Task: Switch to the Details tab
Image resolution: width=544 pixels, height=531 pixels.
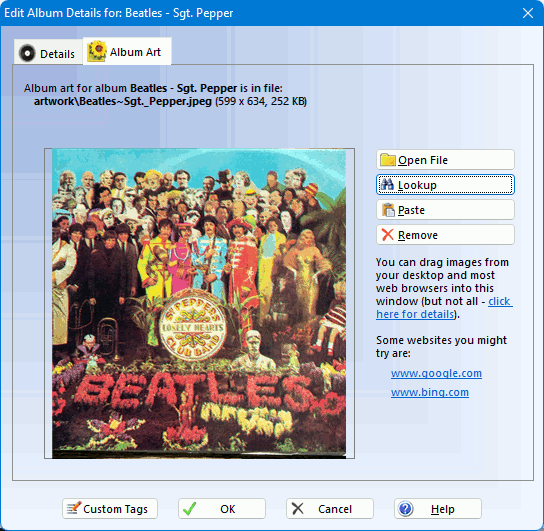Action: tap(48, 53)
